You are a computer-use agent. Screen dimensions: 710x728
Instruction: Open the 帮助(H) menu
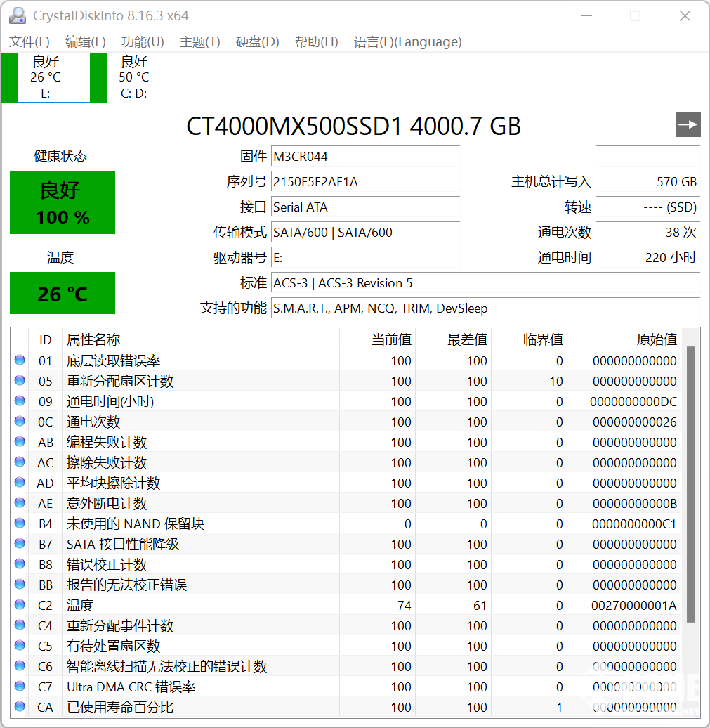pos(316,41)
